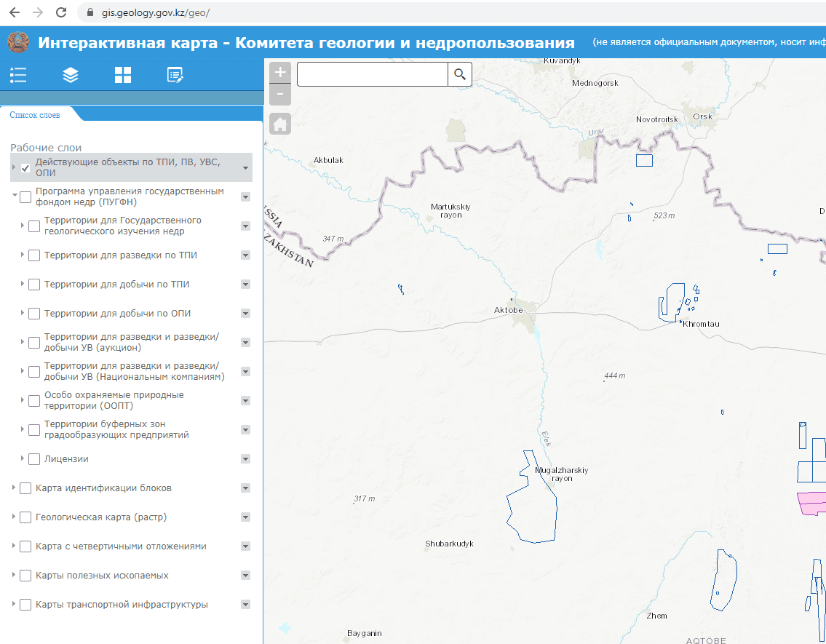Collapse the ПУГФН layer group
The width and height of the screenshot is (826, 644).
[x=15, y=195]
